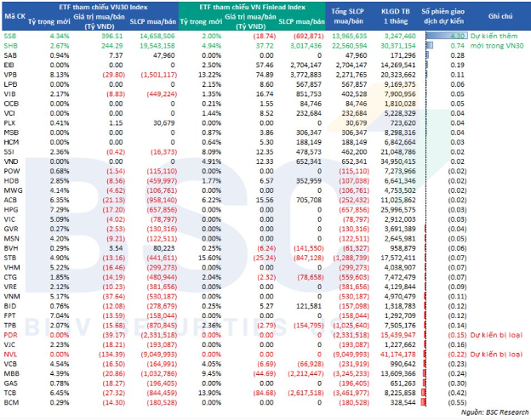531x420 pixels.
Task: Select the VNM ticker cell
Action: pyautogui.click(x=12, y=296)
